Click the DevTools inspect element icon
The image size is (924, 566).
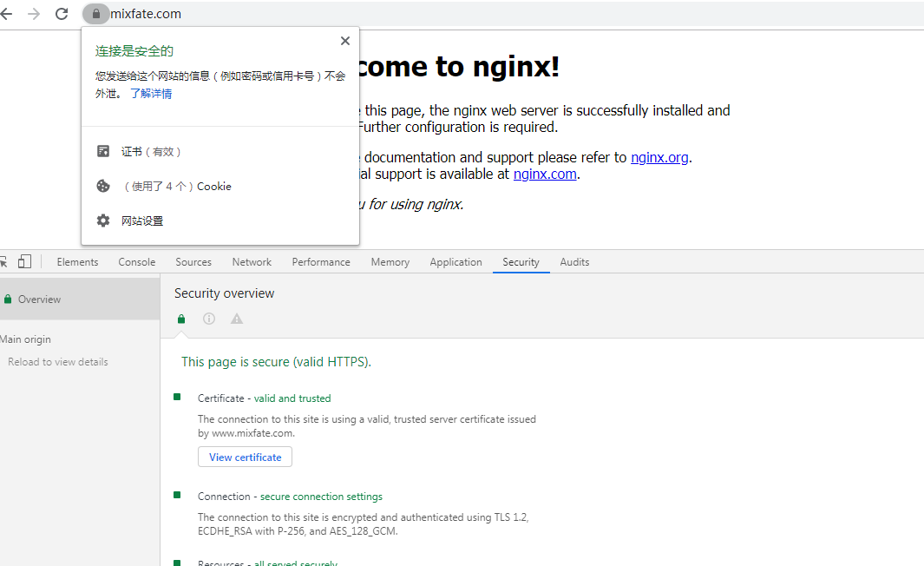click(x=3, y=262)
